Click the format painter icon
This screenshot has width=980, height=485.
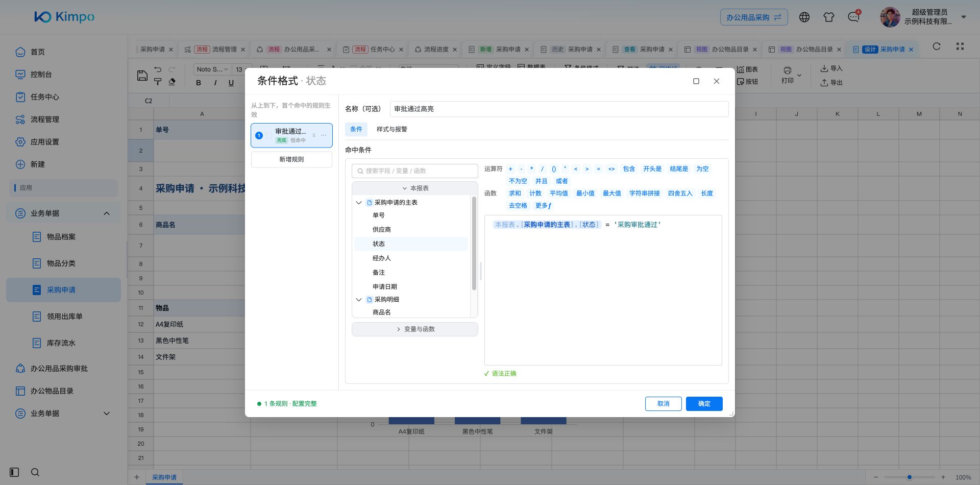158,82
